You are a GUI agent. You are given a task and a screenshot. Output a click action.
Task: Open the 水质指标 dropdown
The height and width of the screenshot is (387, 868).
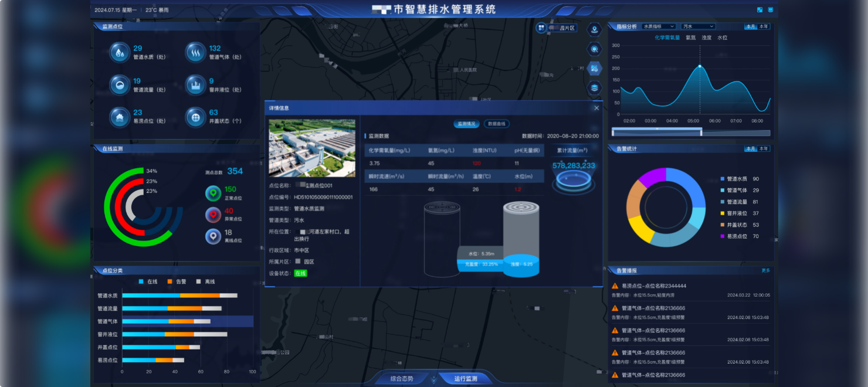tap(659, 26)
